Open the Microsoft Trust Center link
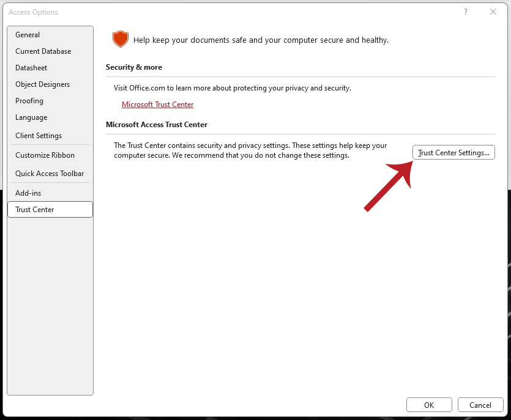The height and width of the screenshot is (420, 511). (157, 105)
